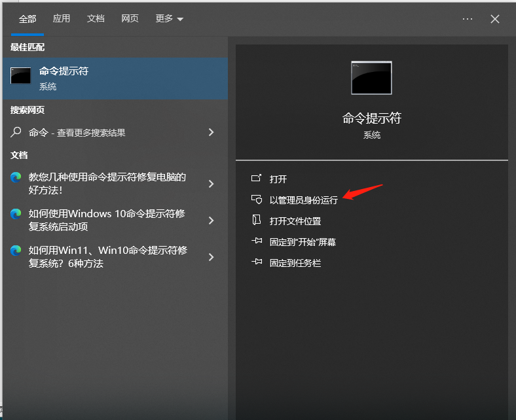
Task: Click the file location icon beside 打开文件位置
Action: click(x=256, y=220)
